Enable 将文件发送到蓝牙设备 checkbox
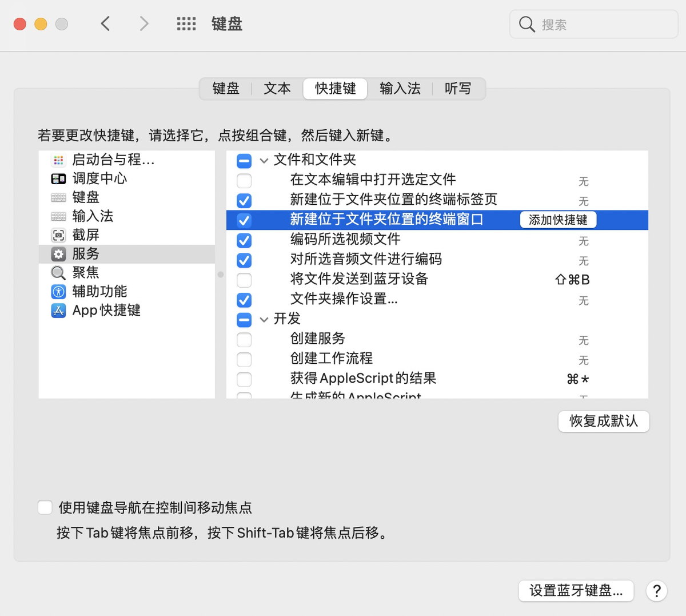This screenshot has height=616, width=686. pos(244,280)
